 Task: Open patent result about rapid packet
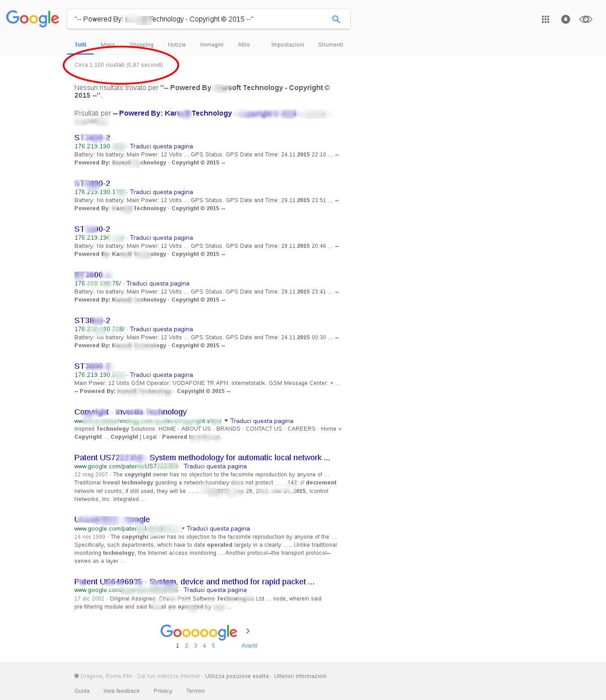coord(194,582)
